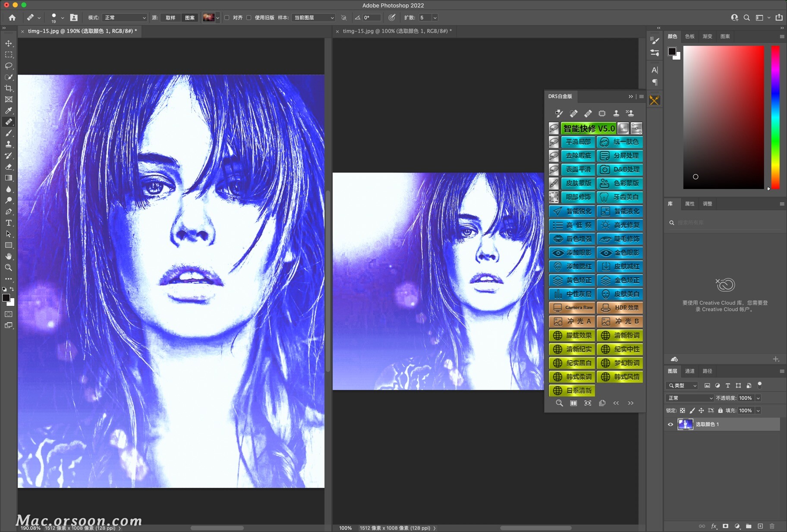Enable the 使用旧版 checkbox
The width and height of the screenshot is (787, 532).
click(x=249, y=18)
